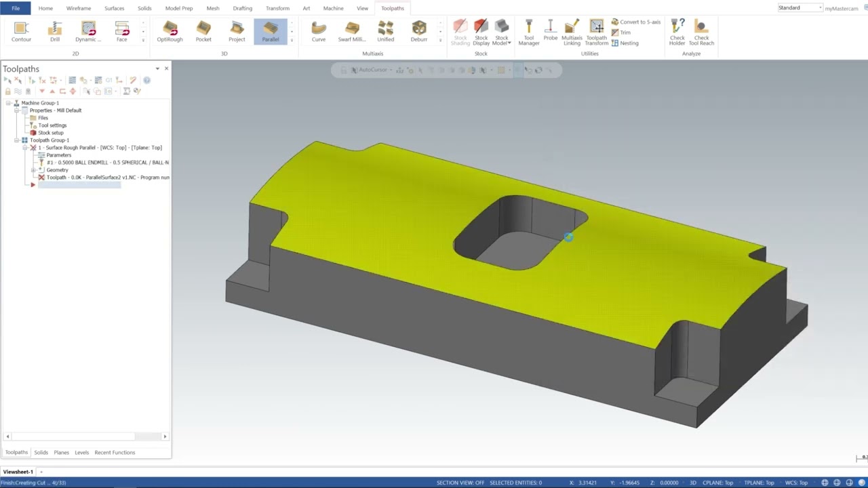Toggle SECTION VIEW in status bar
The height and width of the screenshot is (488, 868).
(x=460, y=483)
